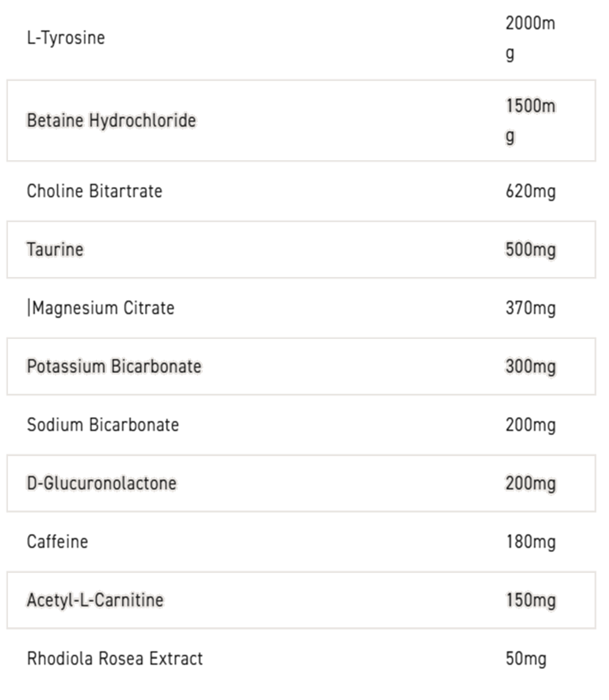Click the Caffeine ingredient name
This screenshot has height=700, width=609.
pos(57,542)
